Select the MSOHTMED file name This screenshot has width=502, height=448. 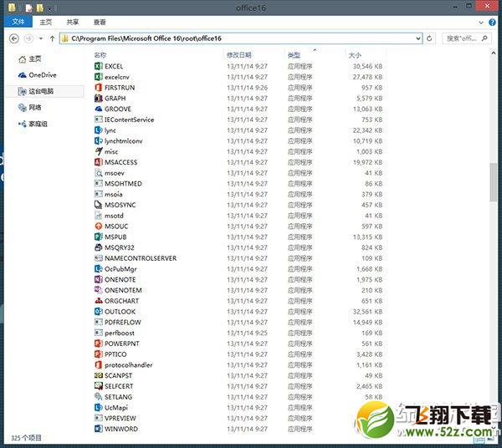(123, 184)
